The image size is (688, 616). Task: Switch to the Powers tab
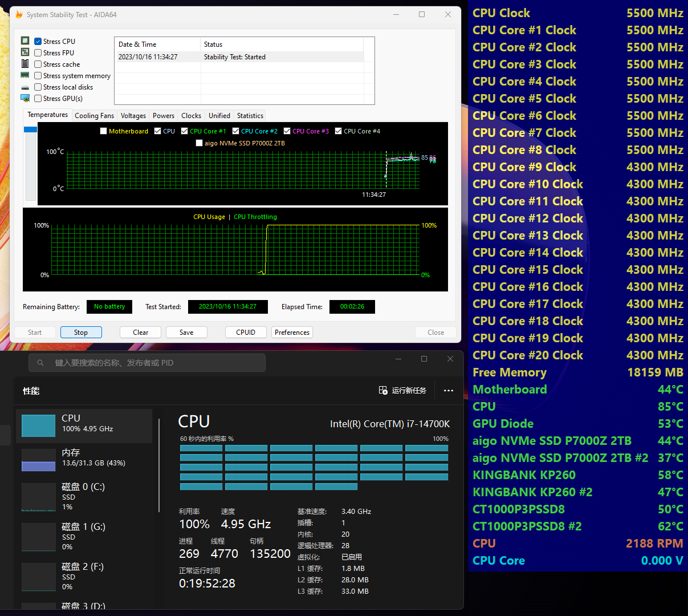(x=164, y=115)
